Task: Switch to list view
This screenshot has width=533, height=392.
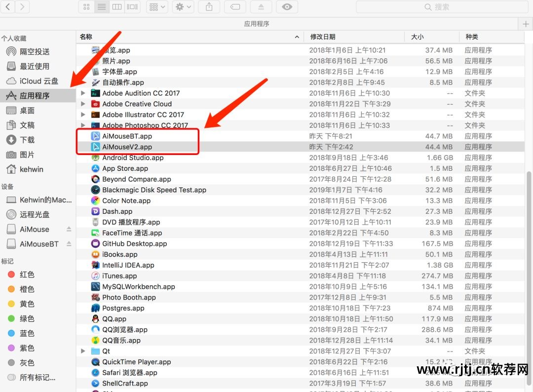Action: click(102, 7)
